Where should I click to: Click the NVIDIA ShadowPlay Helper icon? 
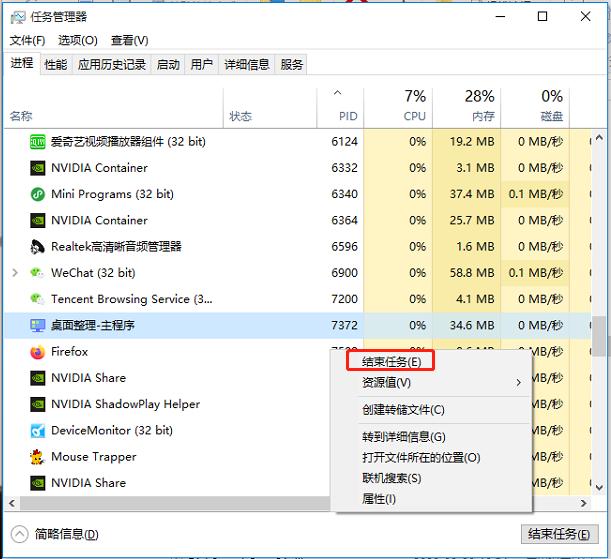click(x=38, y=404)
